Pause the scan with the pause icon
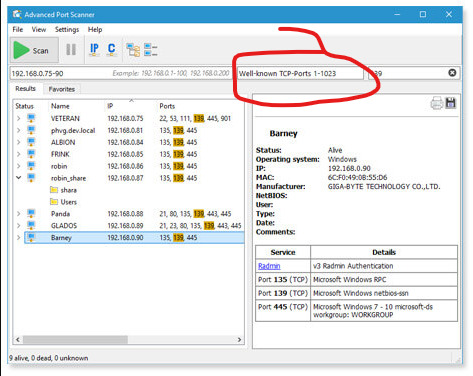 (71, 50)
